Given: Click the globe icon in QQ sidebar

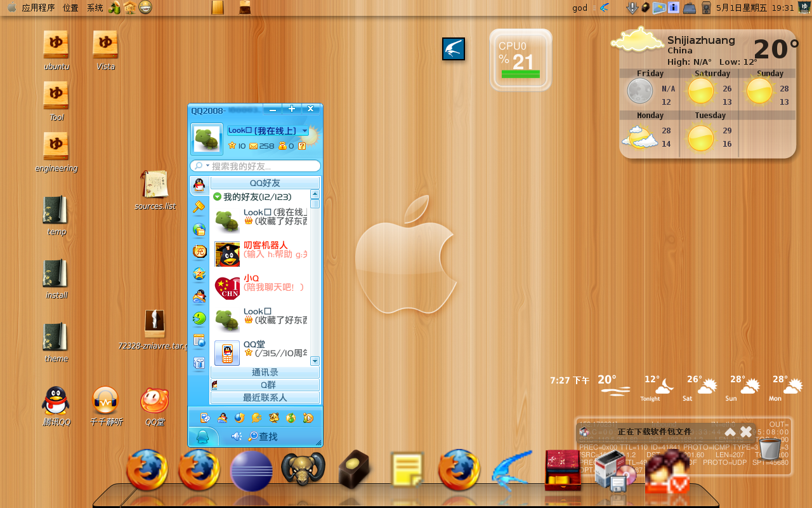Looking at the screenshot, I should pyautogui.click(x=199, y=229).
